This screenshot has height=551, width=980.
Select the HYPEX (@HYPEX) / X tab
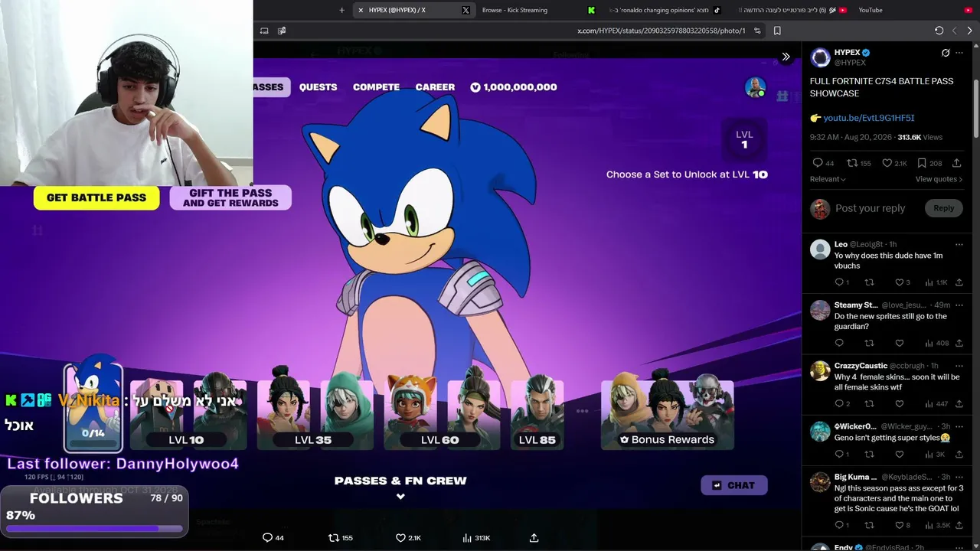(x=413, y=10)
